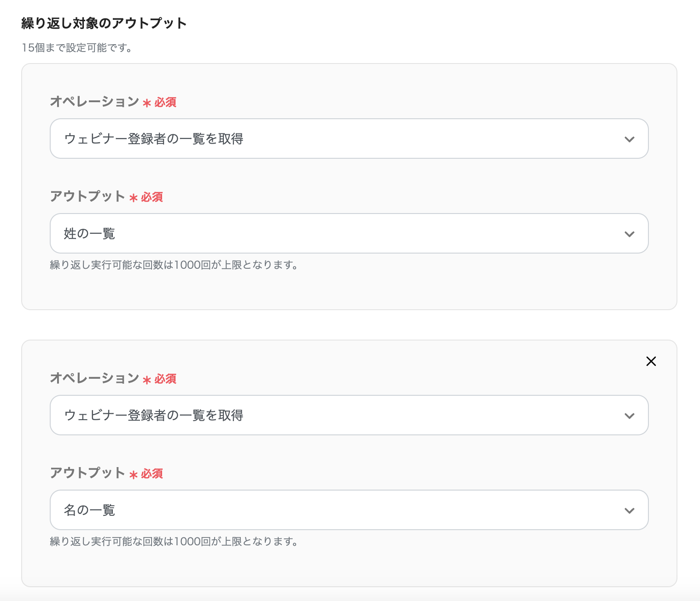
Task: Click アウトプット label above 名の一覧
Action: 87,473
